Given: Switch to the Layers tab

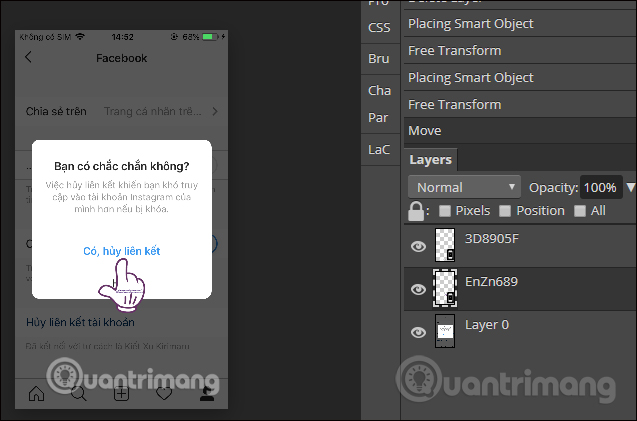Looking at the screenshot, I should tap(430, 160).
